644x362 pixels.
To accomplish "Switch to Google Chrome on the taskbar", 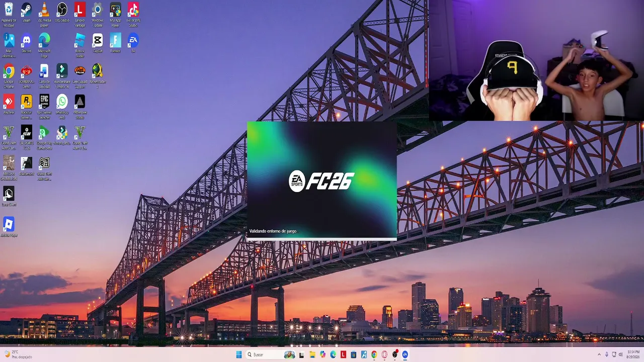I will (374, 354).
